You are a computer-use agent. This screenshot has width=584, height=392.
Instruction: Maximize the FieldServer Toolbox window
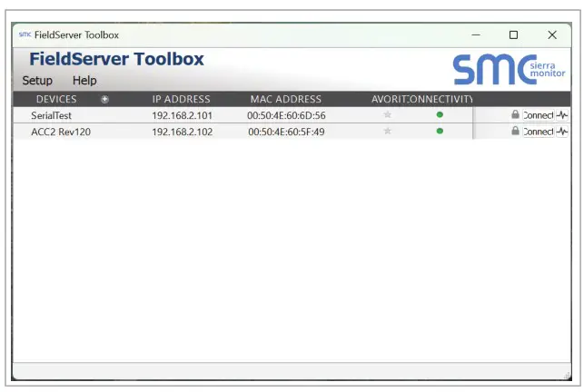tap(513, 35)
